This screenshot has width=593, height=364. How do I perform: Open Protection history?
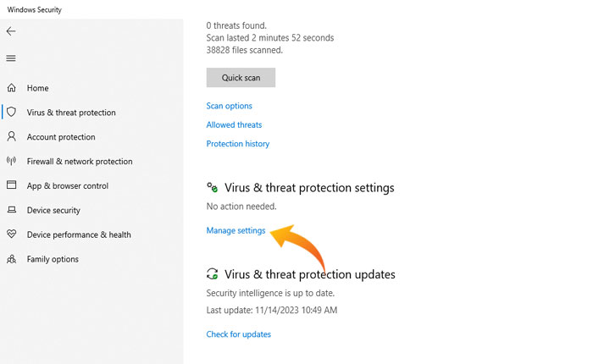(237, 144)
